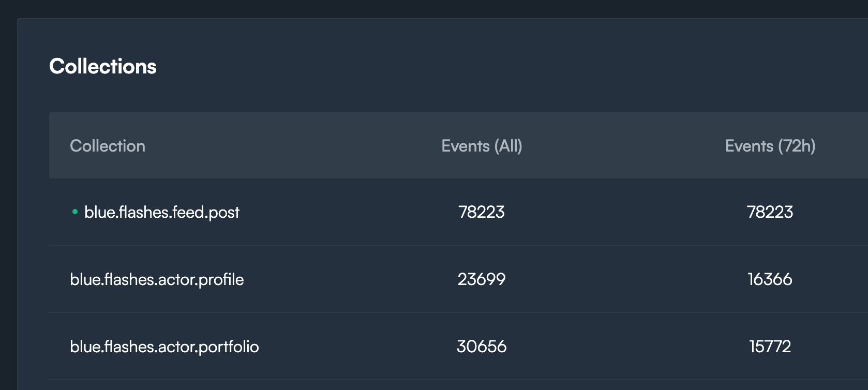This screenshot has width=868, height=390.
Task: Open the blue.flashes.actor.portfolio collection
Action: [164, 347]
